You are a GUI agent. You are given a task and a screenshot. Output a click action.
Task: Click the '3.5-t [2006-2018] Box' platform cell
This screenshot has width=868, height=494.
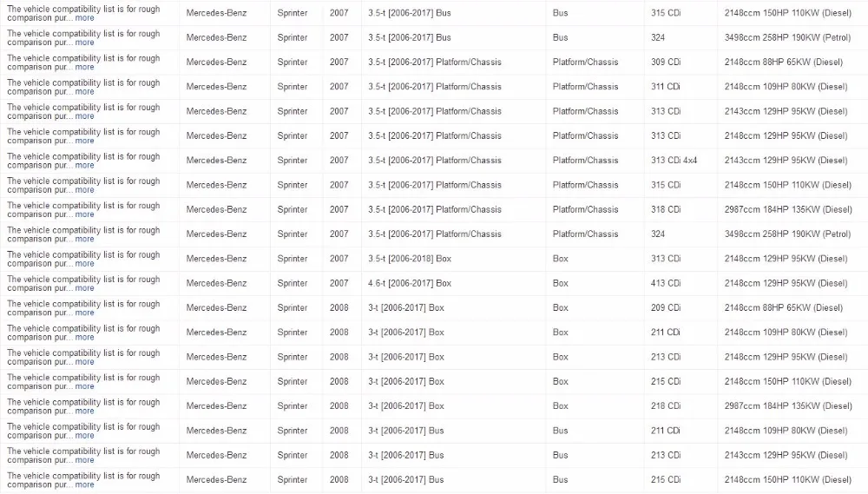[x=410, y=259]
